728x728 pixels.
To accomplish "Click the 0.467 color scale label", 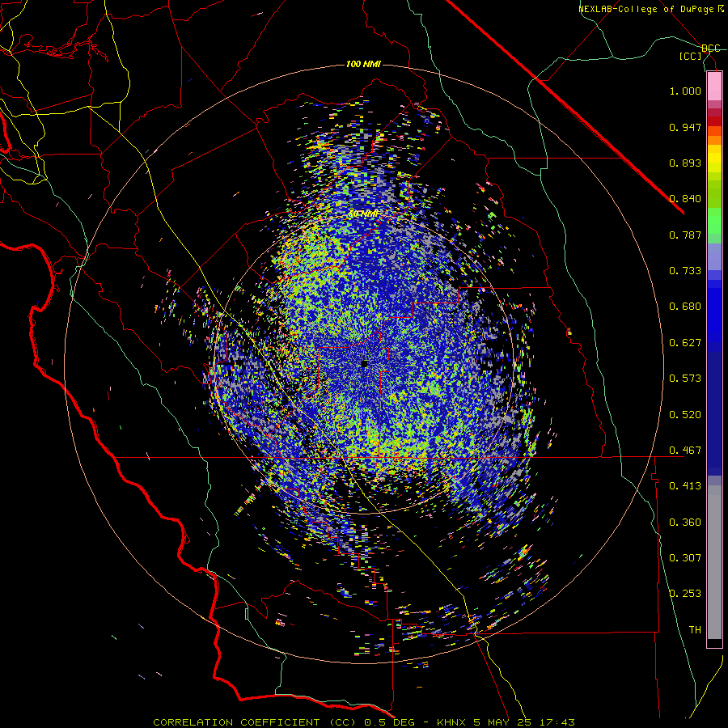I will pyautogui.click(x=685, y=451).
